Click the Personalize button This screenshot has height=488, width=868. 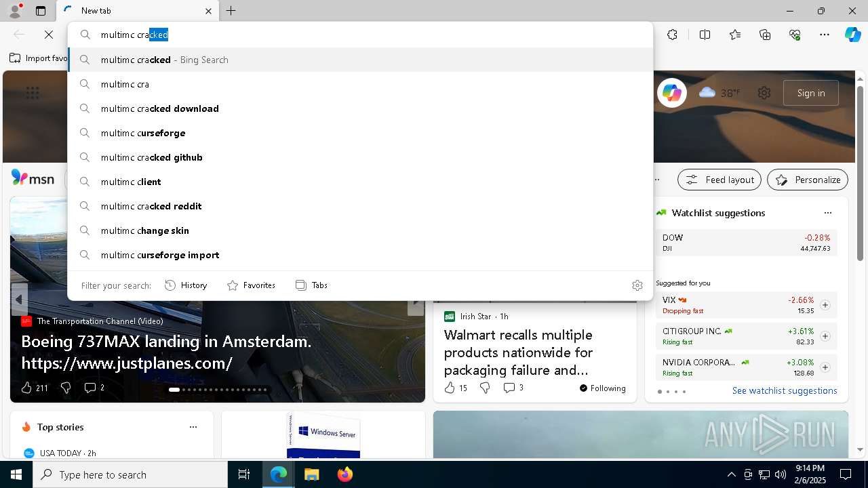pos(808,180)
